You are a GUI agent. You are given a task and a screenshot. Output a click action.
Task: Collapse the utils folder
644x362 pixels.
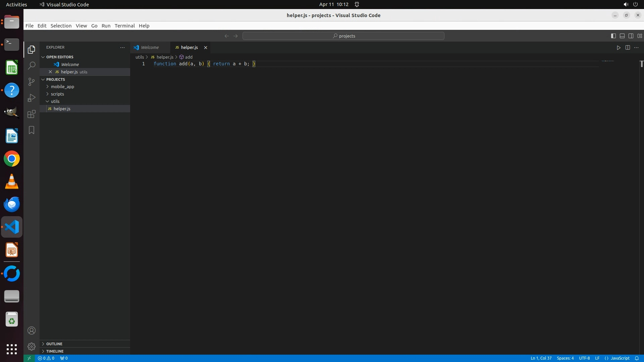(x=55, y=101)
